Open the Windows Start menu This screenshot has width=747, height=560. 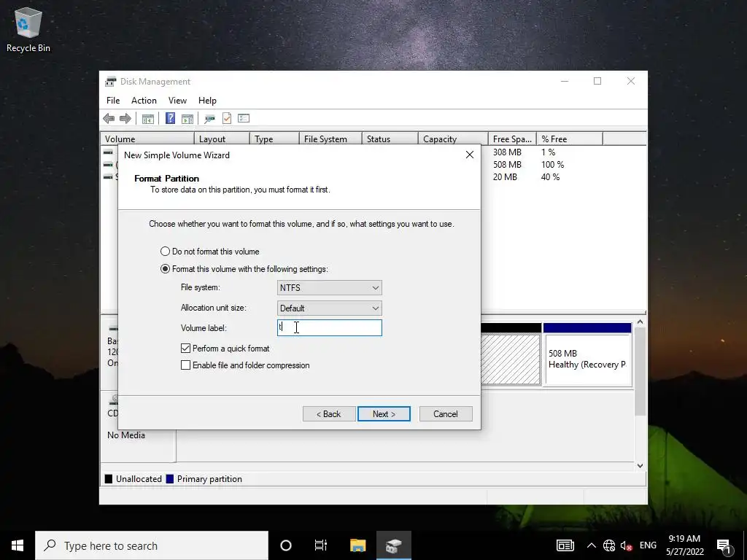pos(18,545)
